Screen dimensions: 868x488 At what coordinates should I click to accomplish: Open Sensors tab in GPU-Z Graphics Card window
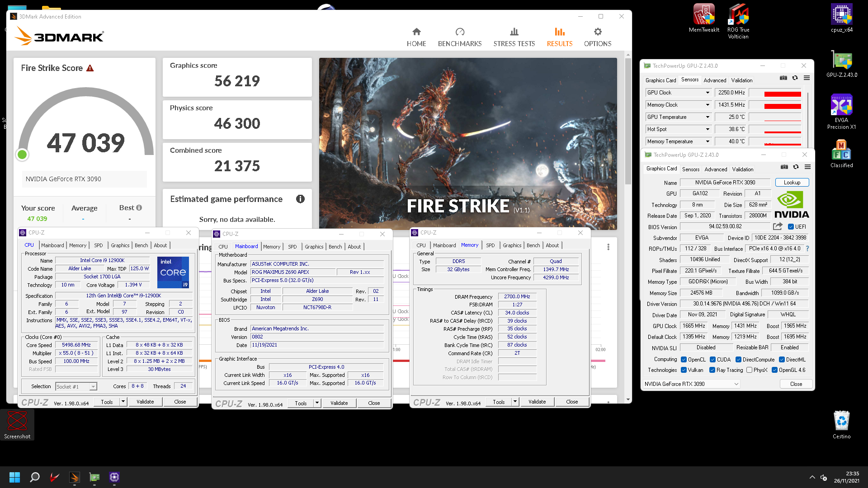690,169
